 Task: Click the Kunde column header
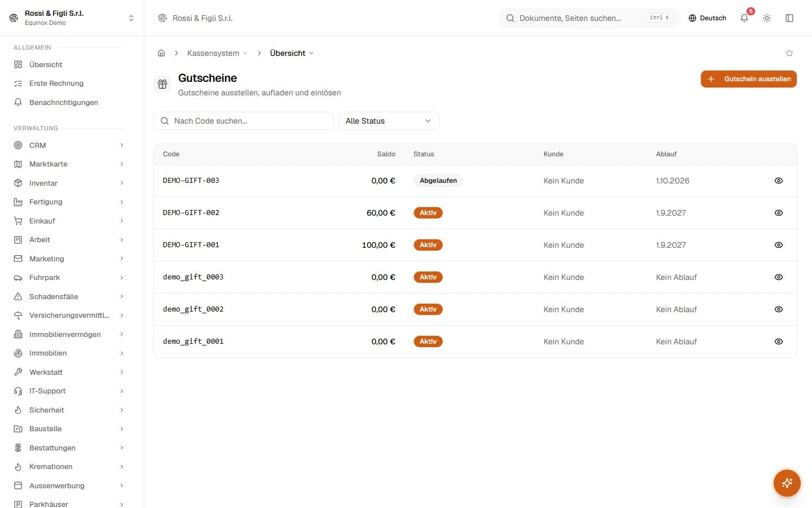(553, 154)
